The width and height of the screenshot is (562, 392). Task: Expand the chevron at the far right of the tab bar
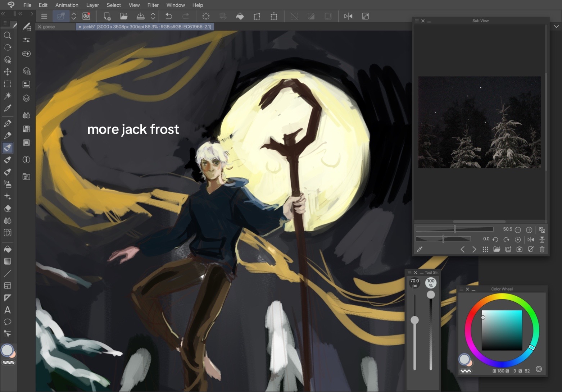557,26
